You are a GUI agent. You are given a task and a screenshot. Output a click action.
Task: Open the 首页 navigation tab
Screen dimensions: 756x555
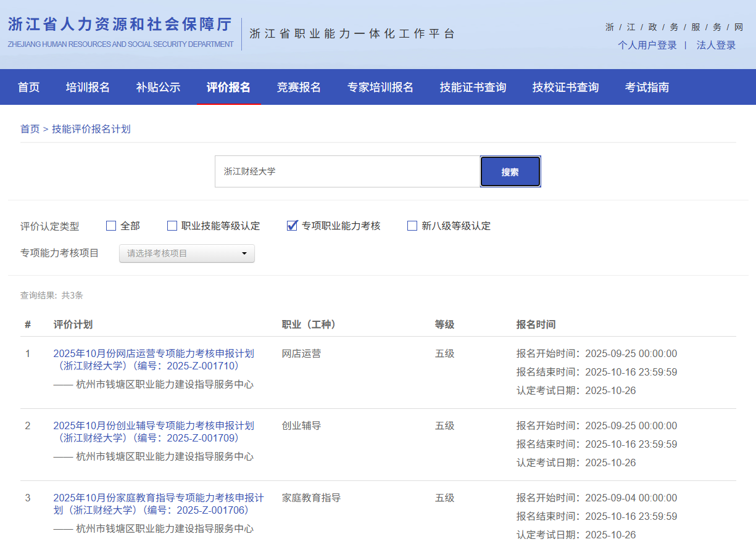(x=28, y=87)
